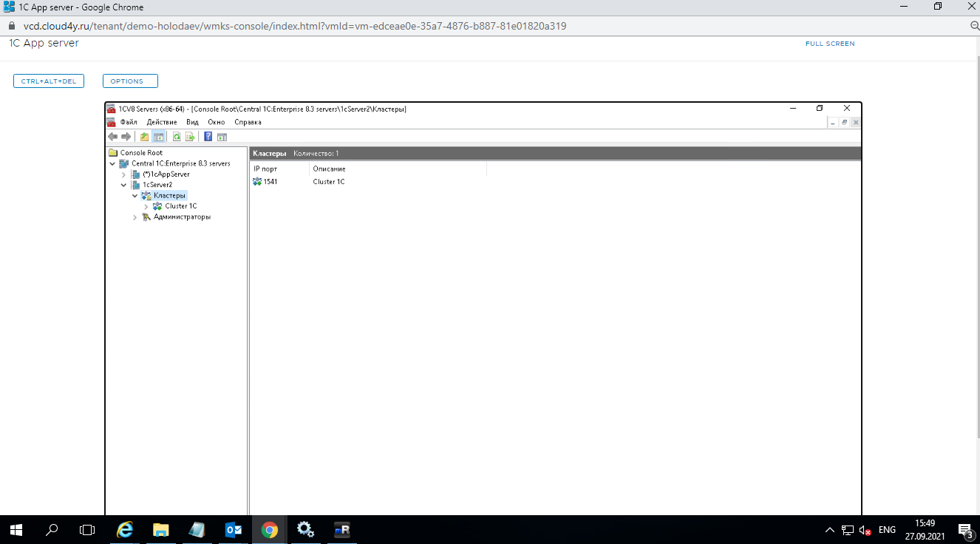
Task: Click the red 1C icon beside Файл menu
Action: 112,122
